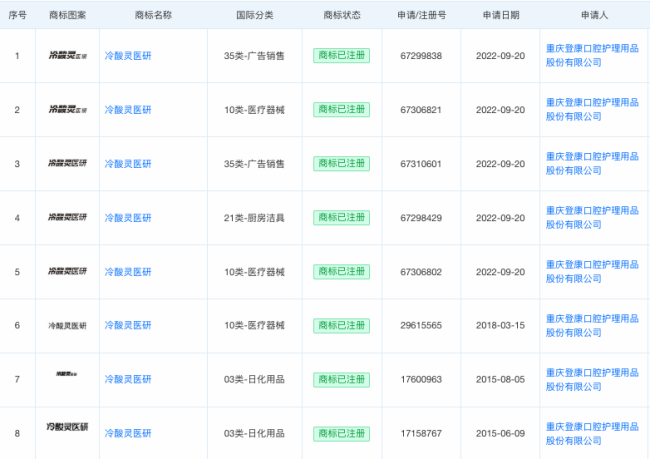Image resolution: width=650 pixels, height=459 pixels.
Task: Click 35类-广告销售 cell in row 1
Action: pyautogui.click(x=254, y=56)
